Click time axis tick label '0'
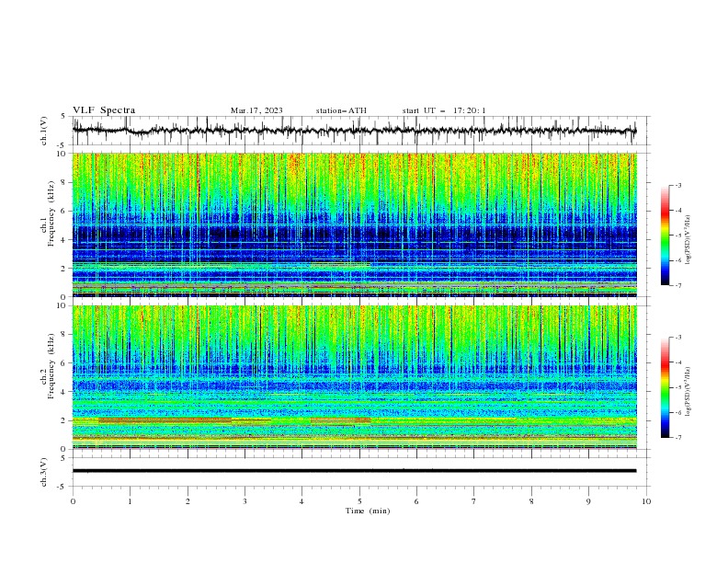This screenshot has height=563, width=728. 73,501
